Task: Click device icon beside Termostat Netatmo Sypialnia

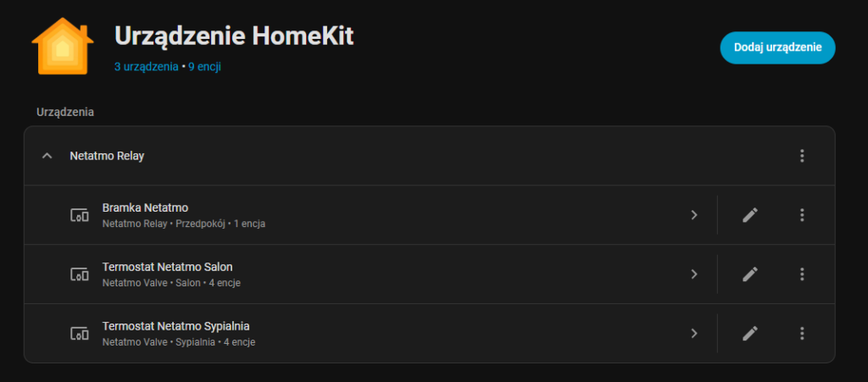Action: pos(79,334)
